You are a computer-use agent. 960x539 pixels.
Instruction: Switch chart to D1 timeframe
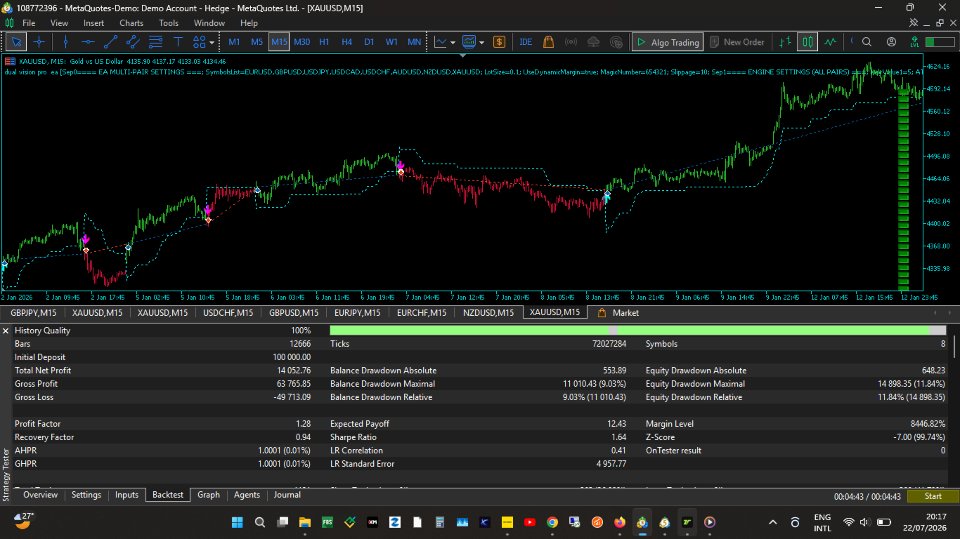tap(369, 42)
